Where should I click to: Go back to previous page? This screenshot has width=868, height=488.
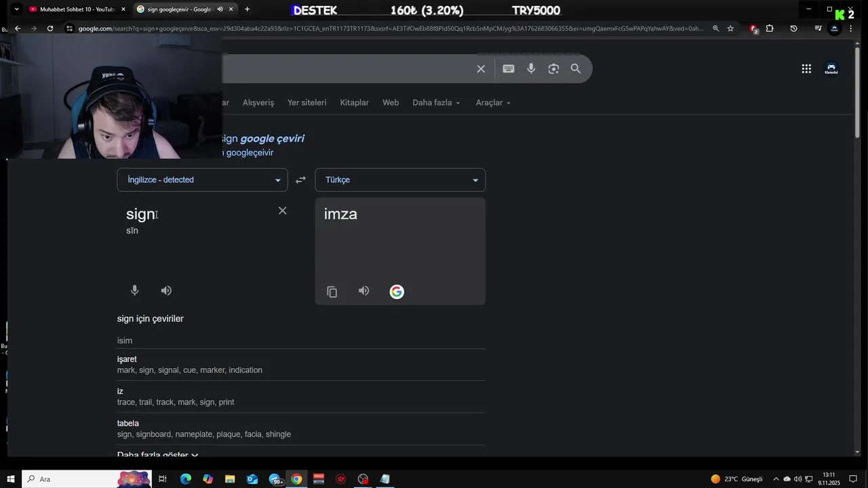tap(18, 28)
